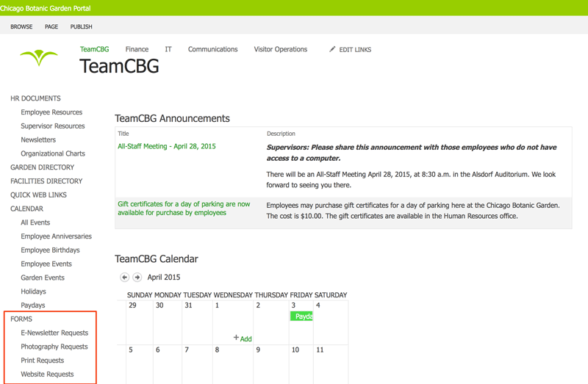Open QUICK WEB LINKS
This screenshot has width=588, height=384.
coord(39,195)
